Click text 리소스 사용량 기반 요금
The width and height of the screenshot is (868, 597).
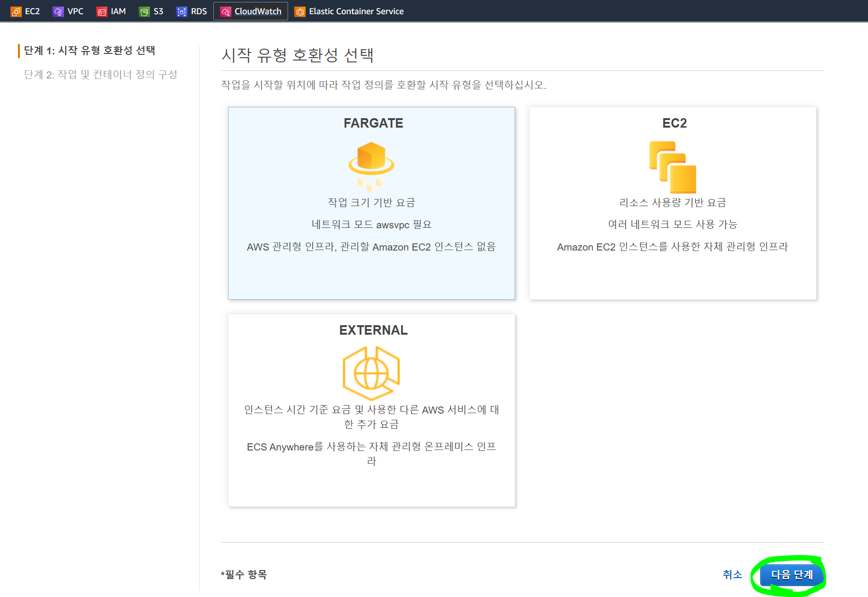pyautogui.click(x=673, y=202)
